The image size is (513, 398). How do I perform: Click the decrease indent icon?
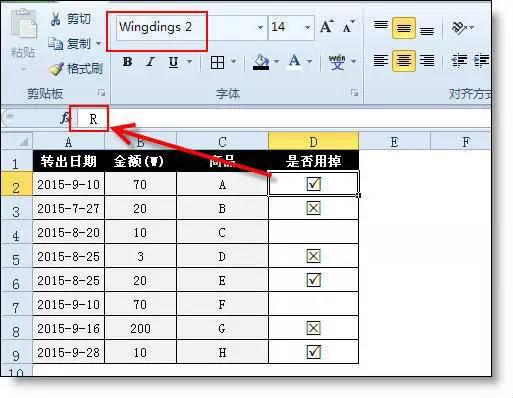click(459, 61)
